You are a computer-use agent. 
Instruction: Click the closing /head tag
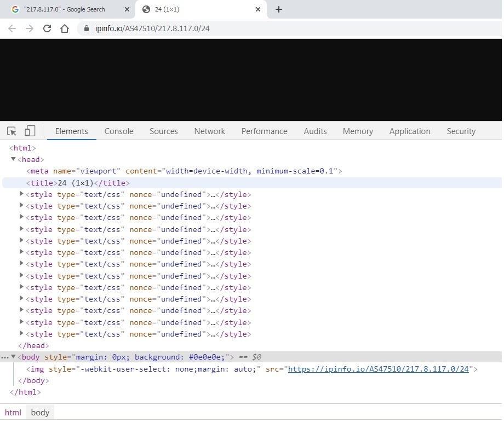[x=33, y=345]
